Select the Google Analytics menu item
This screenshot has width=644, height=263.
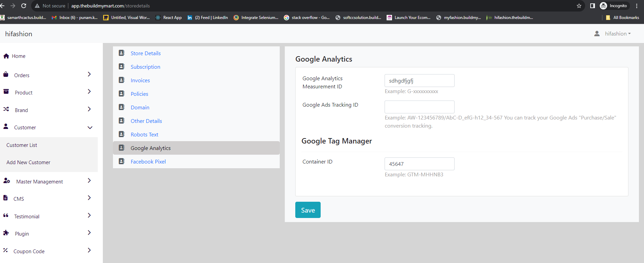pos(196,148)
